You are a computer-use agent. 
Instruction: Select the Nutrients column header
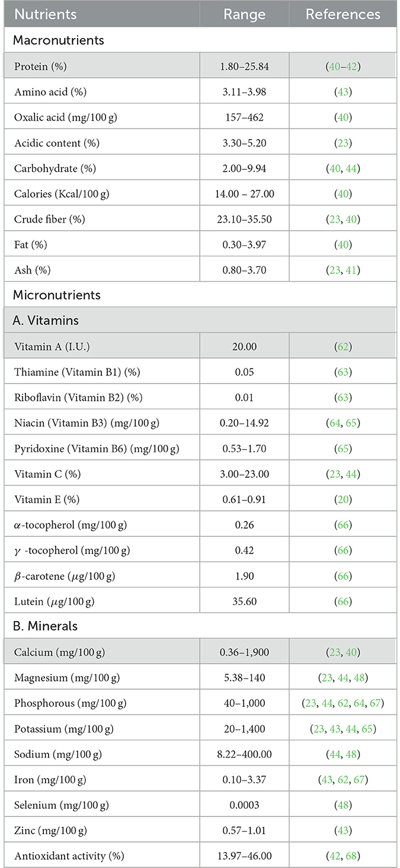pos(45,14)
